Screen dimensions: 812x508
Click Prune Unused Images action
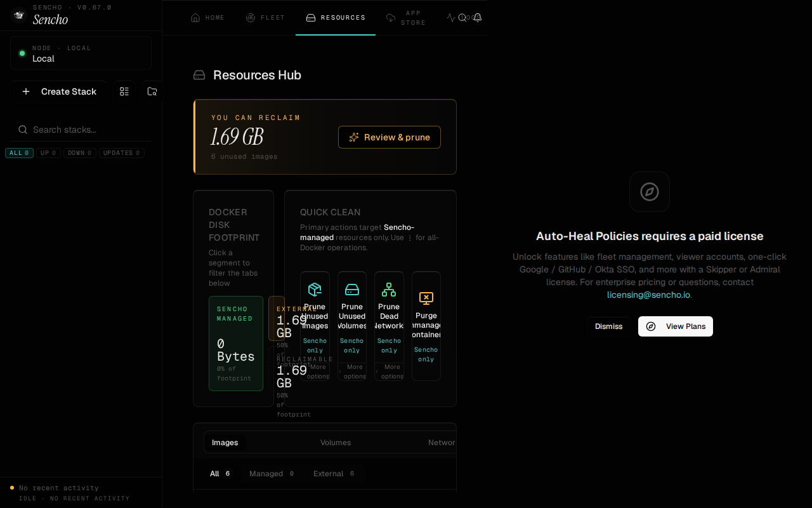[x=315, y=316]
